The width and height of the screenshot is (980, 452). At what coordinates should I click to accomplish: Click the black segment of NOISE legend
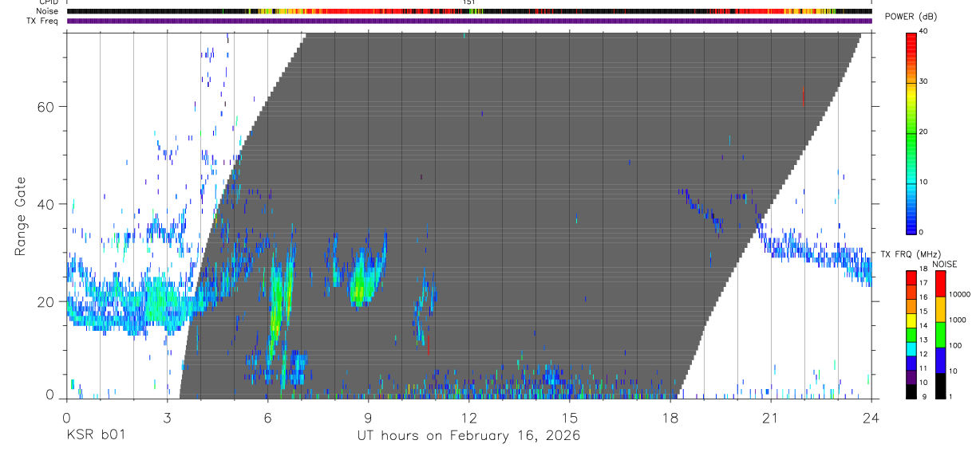click(940, 386)
